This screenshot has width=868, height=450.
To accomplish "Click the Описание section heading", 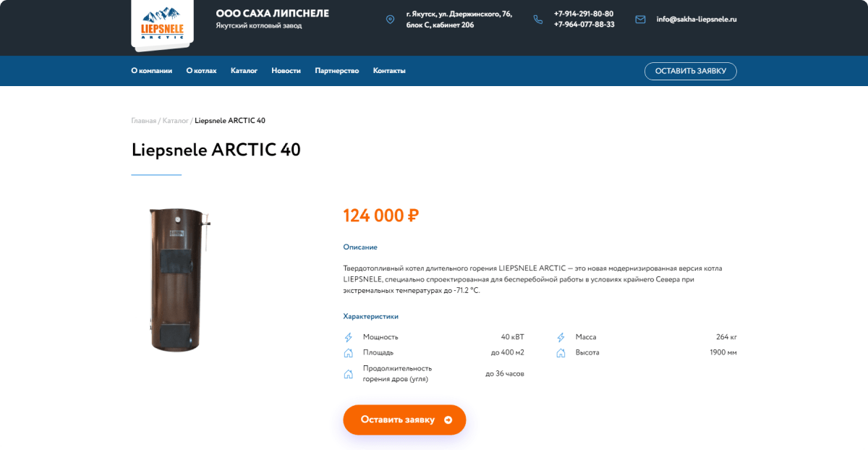I will click(x=360, y=247).
